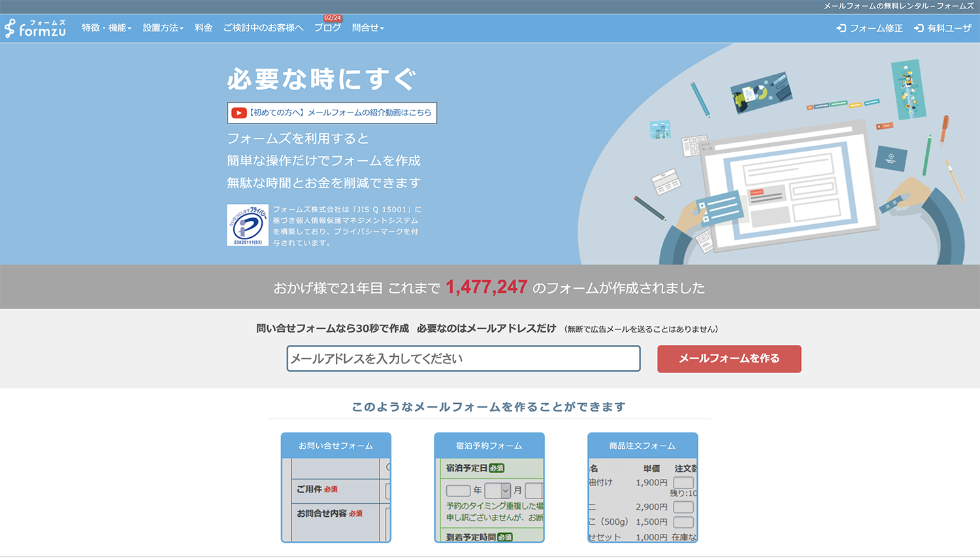Image resolution: width=980 pixels, height=558 pixels.
Task: Click the year field in 宿泊予定日 row
Action: [459, 490]
